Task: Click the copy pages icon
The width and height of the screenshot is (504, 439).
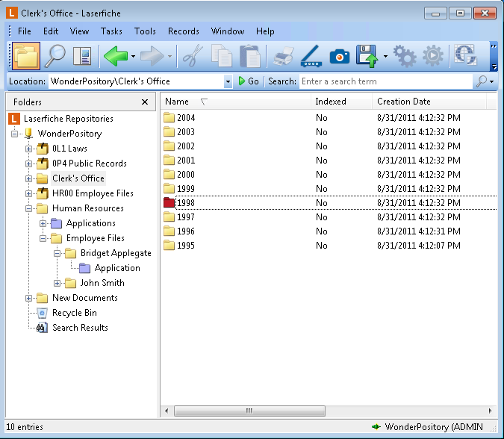Action: pyautogui.click(x=222, y=56)
